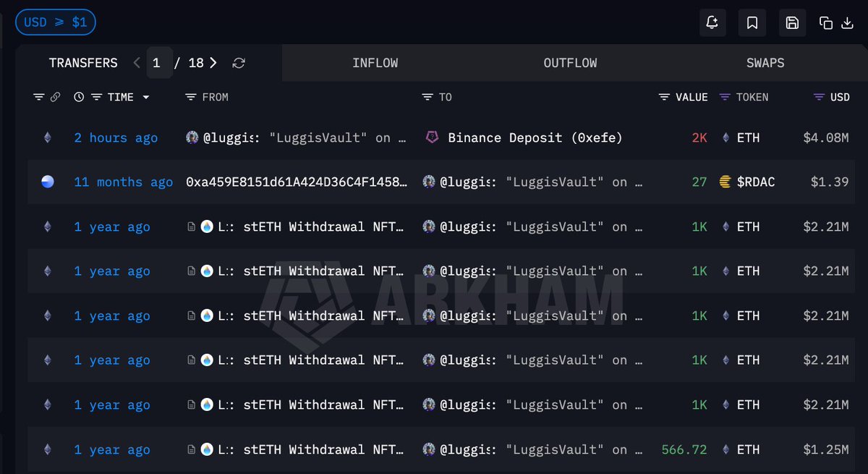Screen dimensions: 868x474
Task: Click the 566.72 ETH value
Action: click(684, 449)
